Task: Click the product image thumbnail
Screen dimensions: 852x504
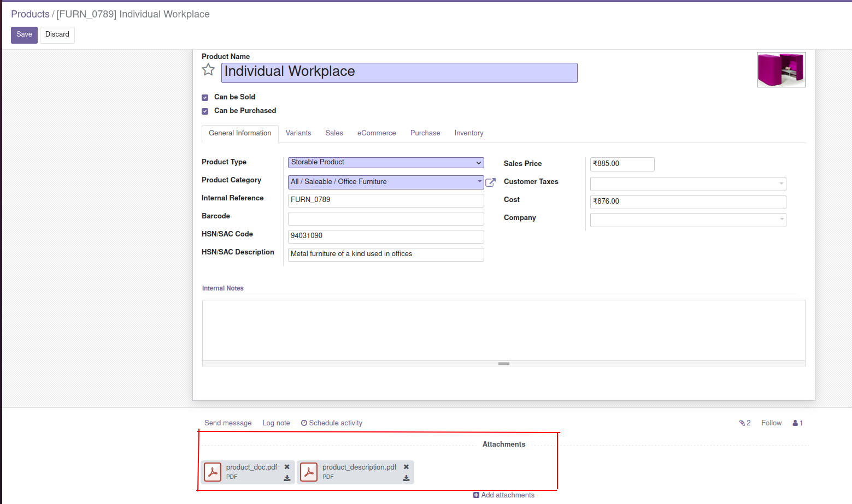Action: (x=782, y=69)
